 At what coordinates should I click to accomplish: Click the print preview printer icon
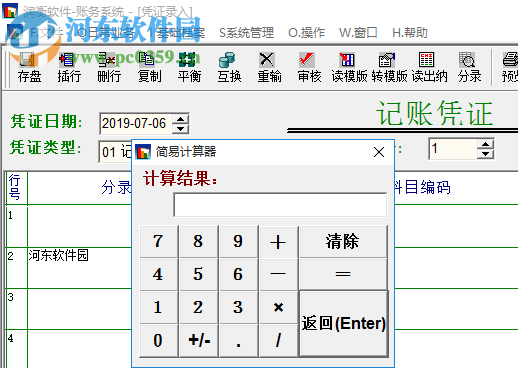tap(510, 60)
